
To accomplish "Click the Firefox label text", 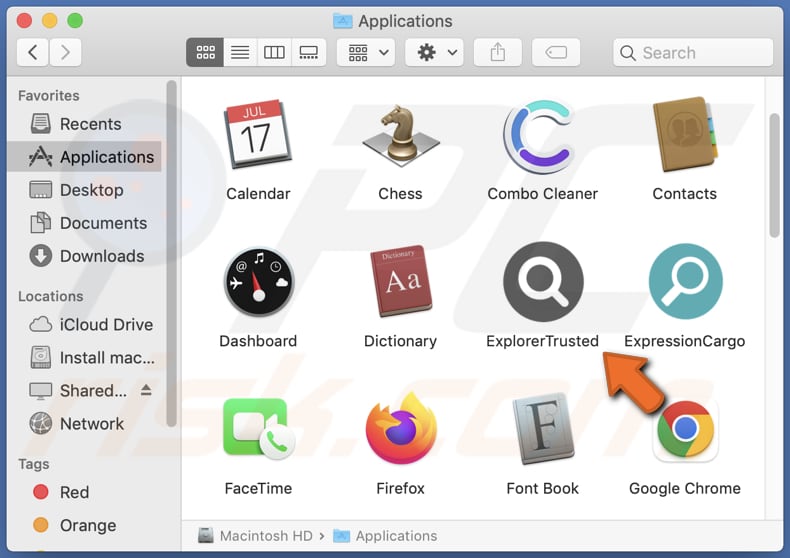I will coord(401,489).
